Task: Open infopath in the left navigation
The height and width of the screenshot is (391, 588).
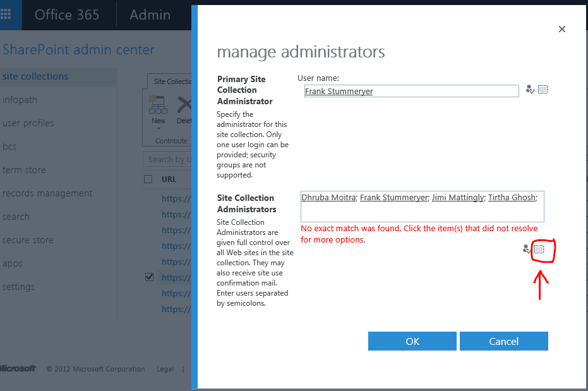Action: [20, 100]
